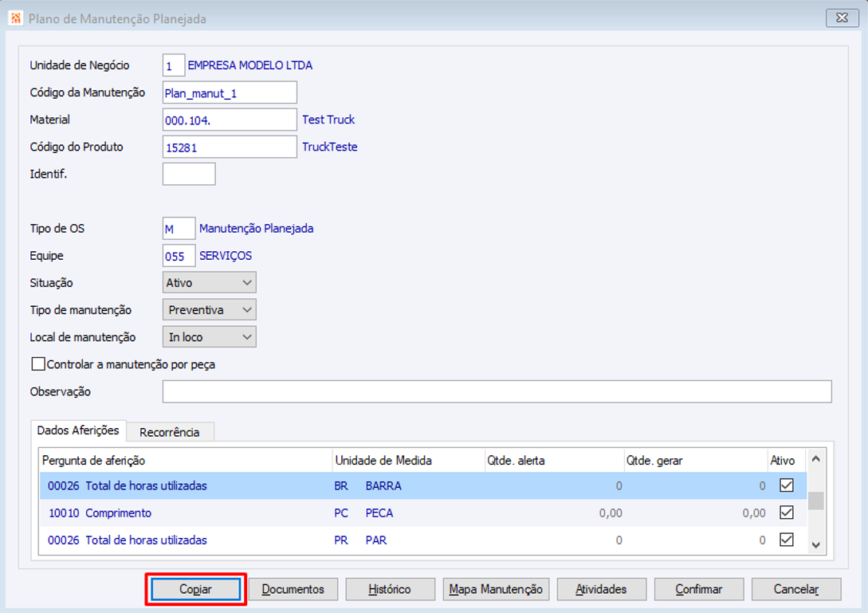
Task: Click the Código da Manutenção field
Action: [x=230, y=92]
